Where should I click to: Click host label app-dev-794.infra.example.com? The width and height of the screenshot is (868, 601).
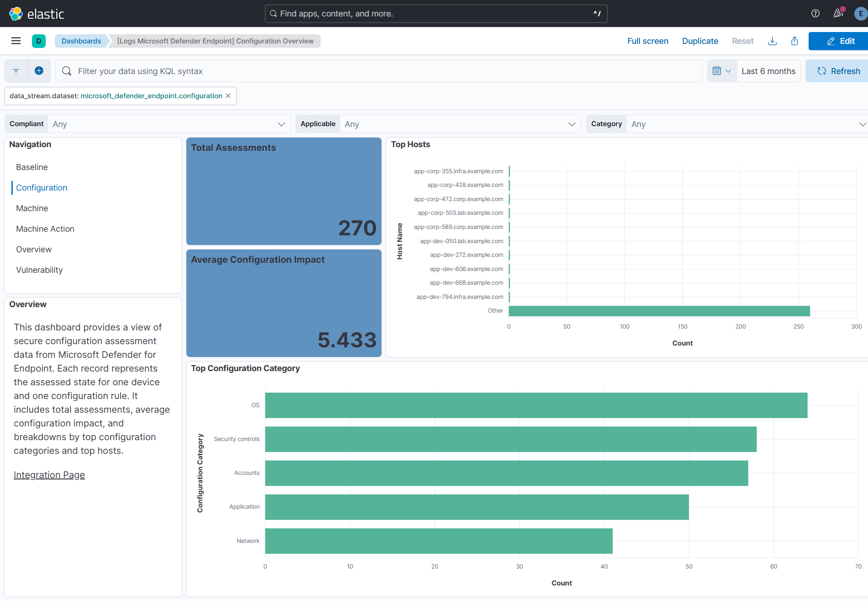point(460,297)
